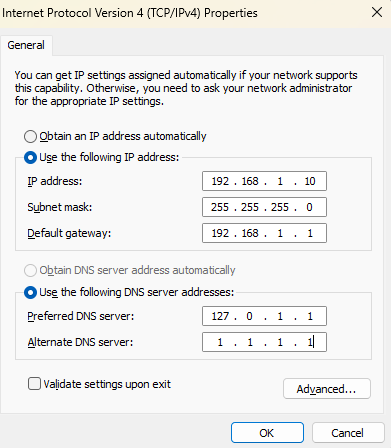Click the 192 octet in IP address field
Image resolution: width=391 pixels, height=448 pixels.
[x=220, y=181]
